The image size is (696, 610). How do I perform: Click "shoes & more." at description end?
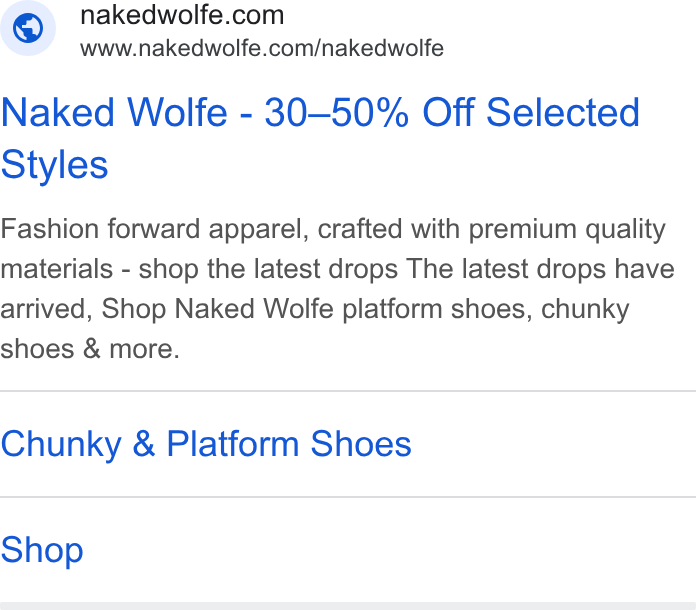[90, 349]
